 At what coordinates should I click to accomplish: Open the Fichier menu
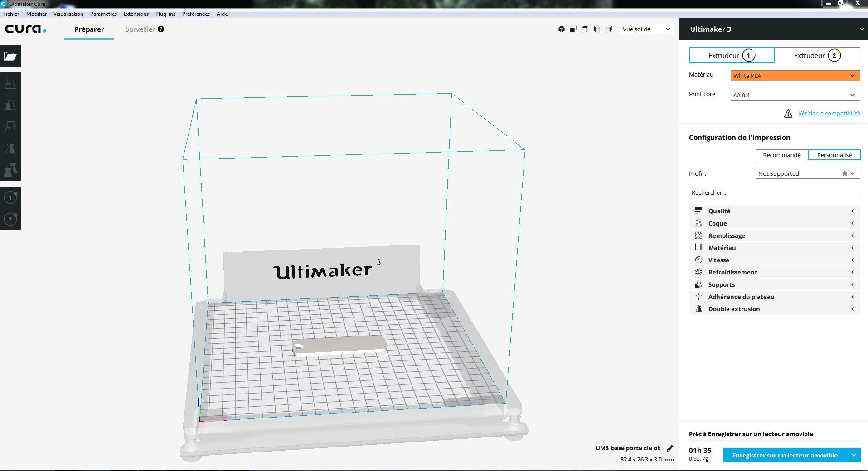tap(11, 14)
